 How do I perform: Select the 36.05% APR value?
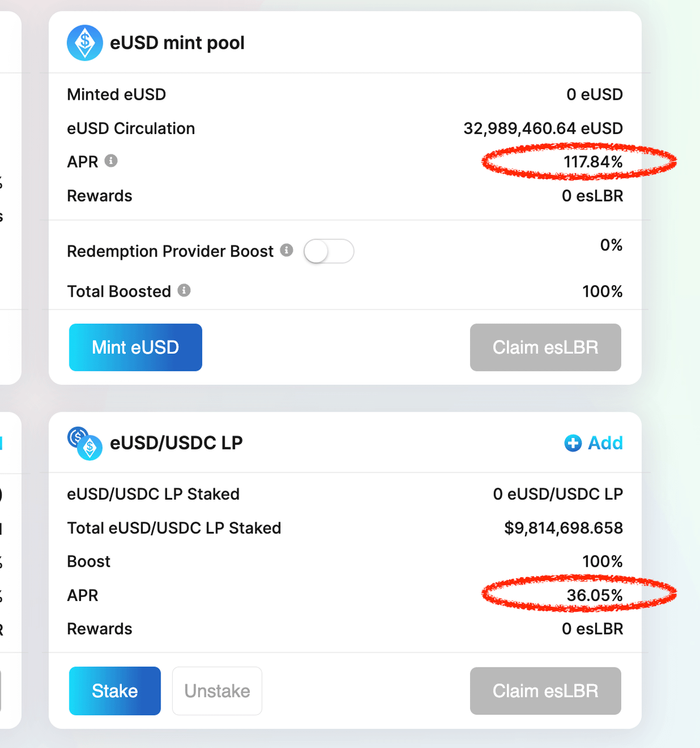(x=594, y=595)
